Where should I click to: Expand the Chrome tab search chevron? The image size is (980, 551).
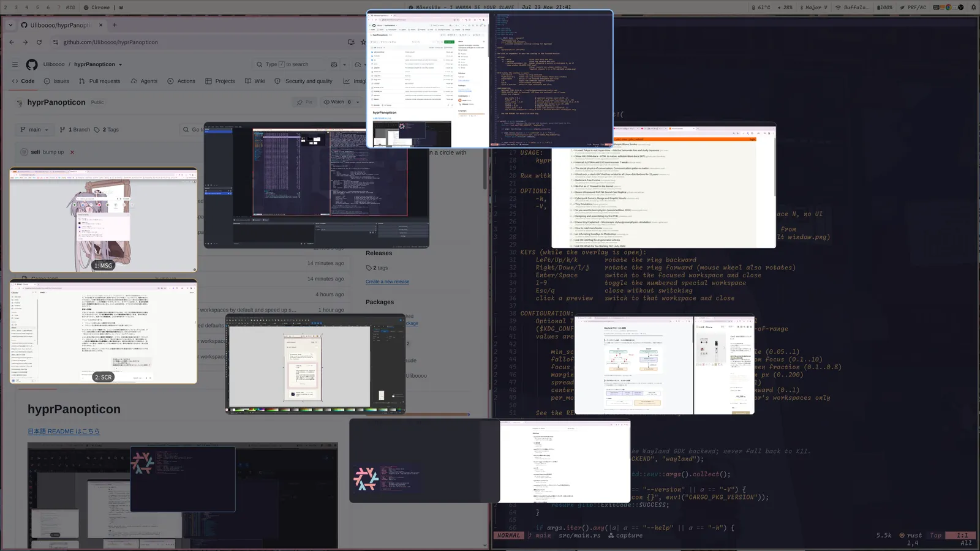[10, 25]
